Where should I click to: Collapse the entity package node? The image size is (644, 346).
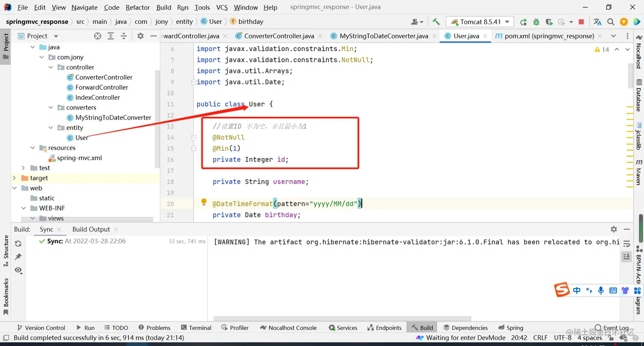pos(51,128)
